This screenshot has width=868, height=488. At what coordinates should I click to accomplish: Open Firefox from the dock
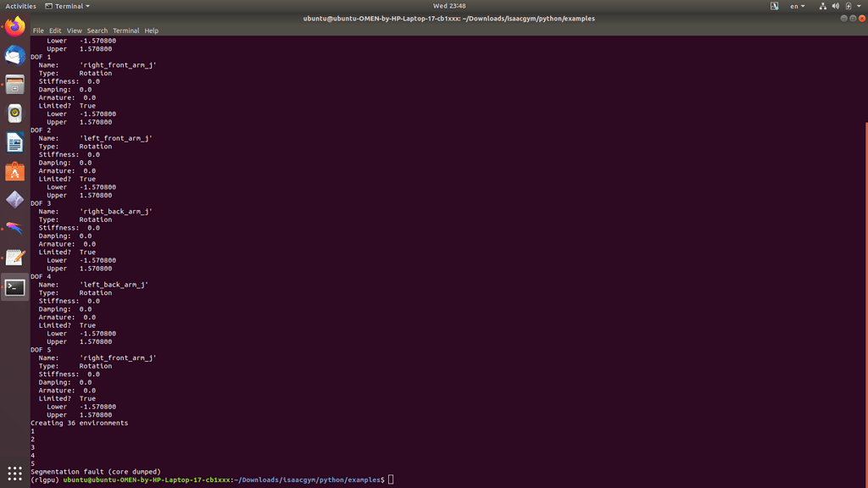(14, 26)
